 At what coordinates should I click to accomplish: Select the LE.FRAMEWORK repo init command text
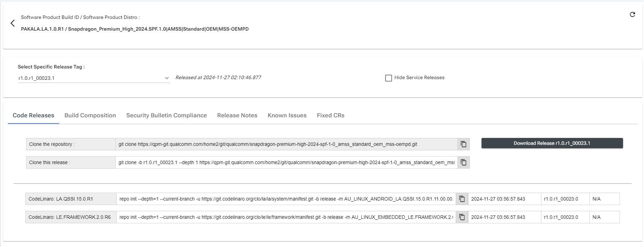(286, 217)
